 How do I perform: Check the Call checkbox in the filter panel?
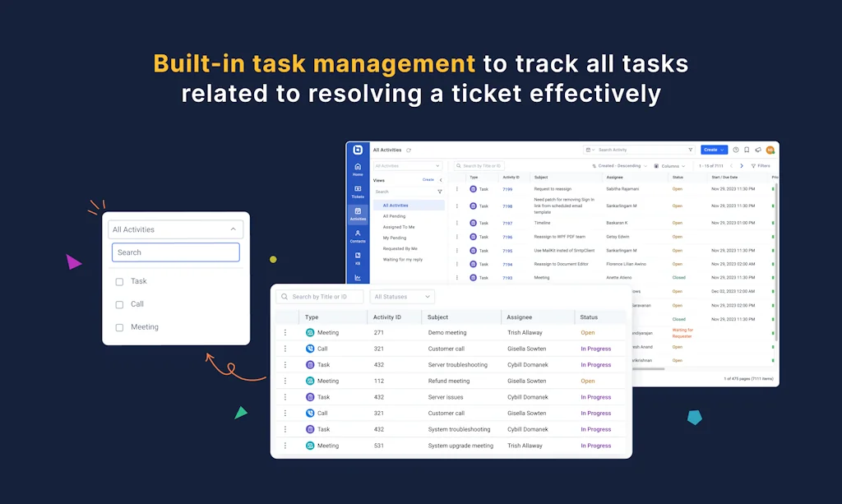[120, 304]
